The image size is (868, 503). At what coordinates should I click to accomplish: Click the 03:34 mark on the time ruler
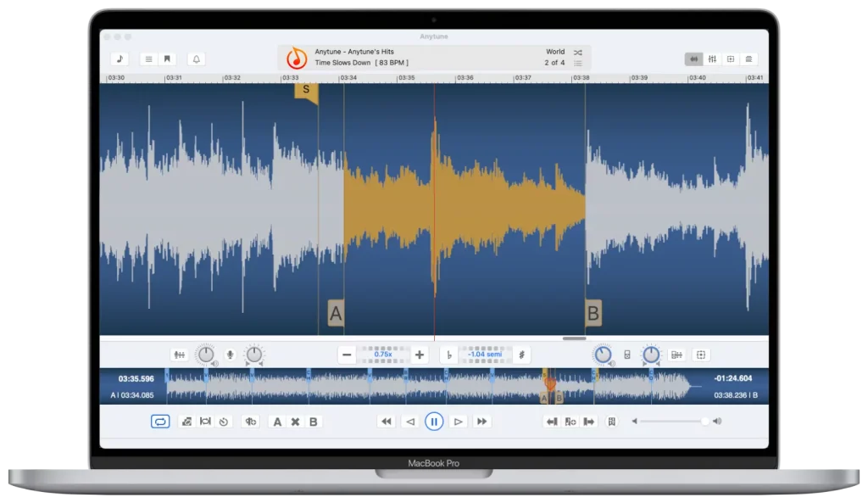tap(348, 78)
